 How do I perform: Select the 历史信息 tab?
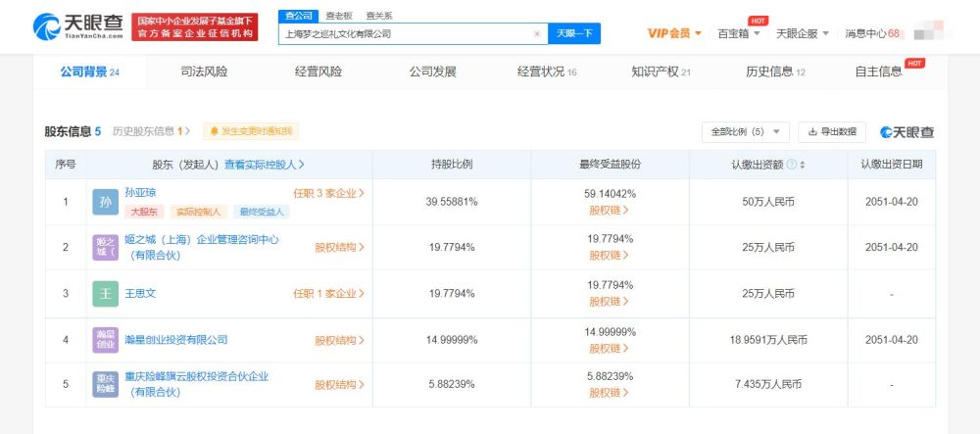click(x=775, y=72)
